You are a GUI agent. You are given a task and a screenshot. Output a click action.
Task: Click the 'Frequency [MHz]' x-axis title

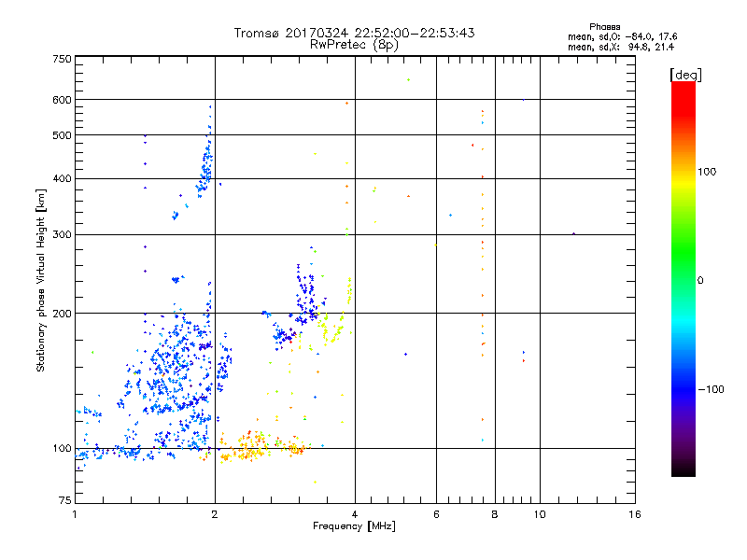coord(354,526)
